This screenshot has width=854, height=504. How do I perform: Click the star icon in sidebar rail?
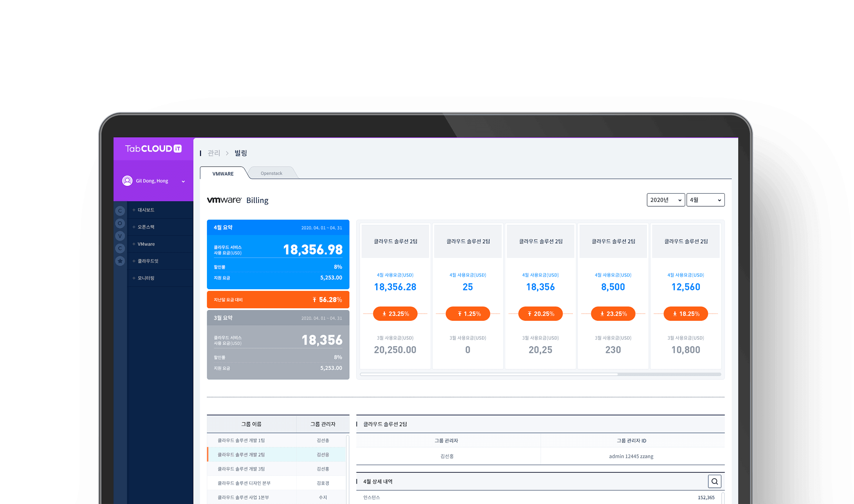tap(120, 261)
